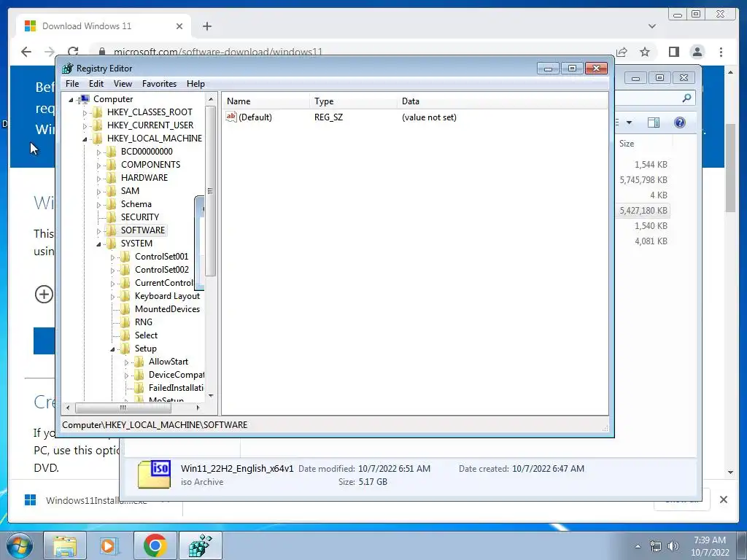The image size is (747, 560).
Task: Expand the HKEY_CURRENT_USER key
Action: click(85, 126)
